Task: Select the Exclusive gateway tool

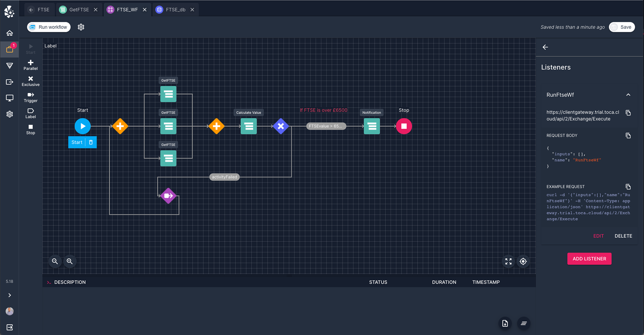Action: pyautogui.click(x=30, y=81)
